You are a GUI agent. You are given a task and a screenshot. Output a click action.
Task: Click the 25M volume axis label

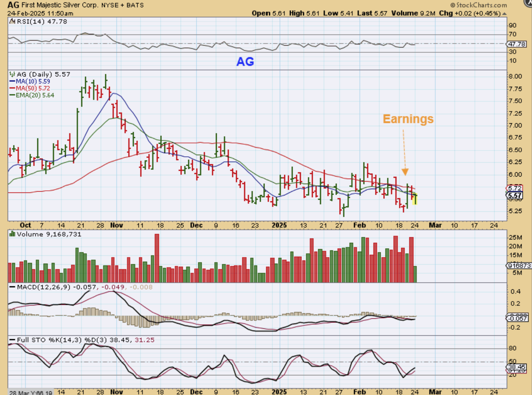click(515, 238)
